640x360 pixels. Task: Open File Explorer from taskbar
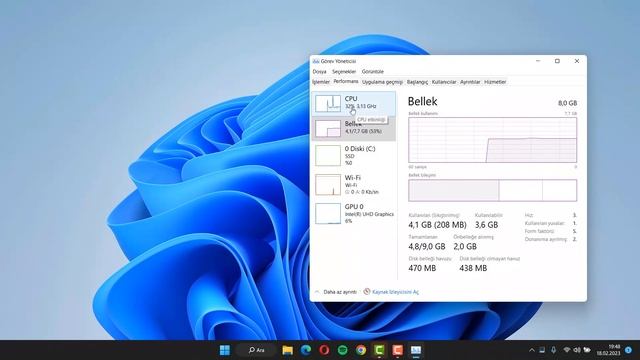click(x=287, y=350)
